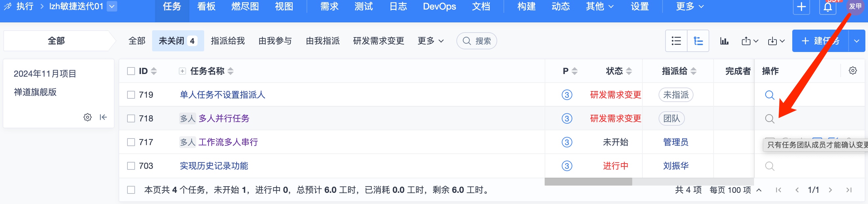The width and height of the screenshot is (868, 204).
Task: Select the 由我参与 filter tab
Action: [x=275, y=41]
